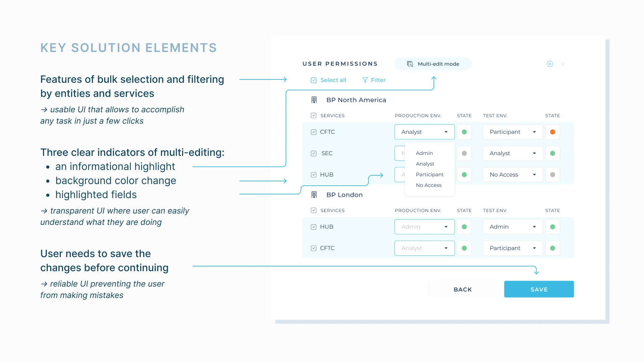Screen dimensions: 644x362
Task: Click the BACK button
Action: pyautogui.click(x=462, y=289)
